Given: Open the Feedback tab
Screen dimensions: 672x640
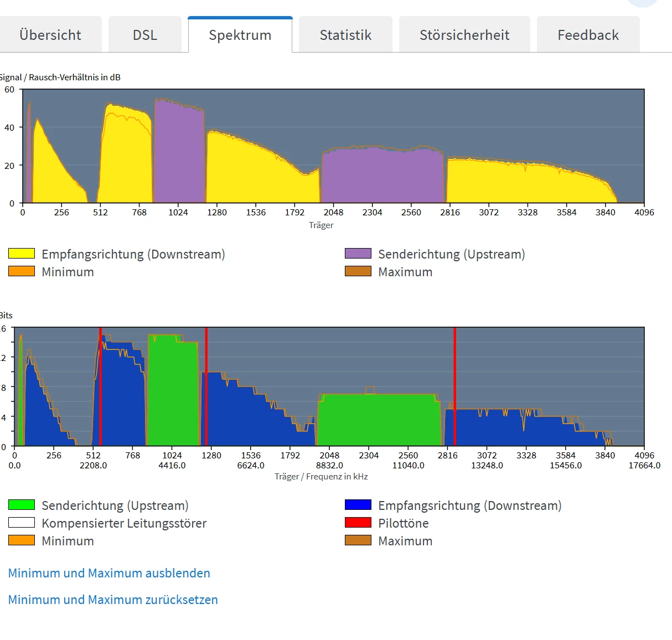Looking at the screenshot, I should pyautogui.click(x=588, y=35).
